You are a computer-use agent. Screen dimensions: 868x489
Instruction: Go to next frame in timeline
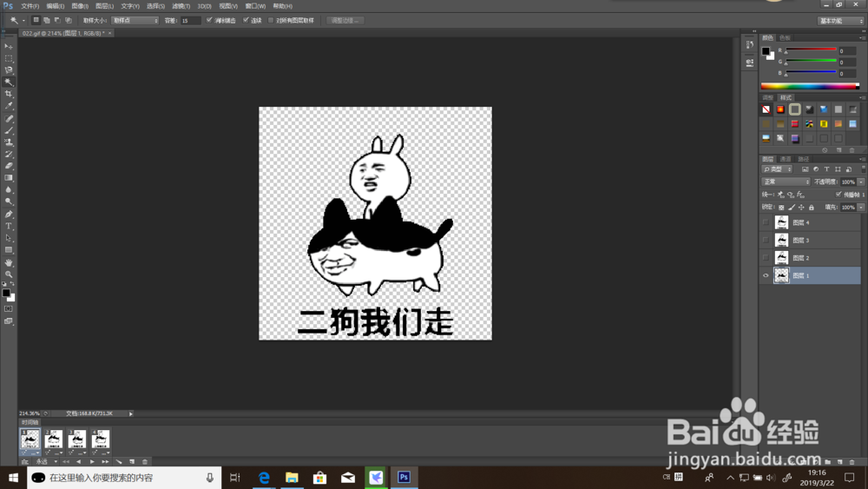pos(105,461)
